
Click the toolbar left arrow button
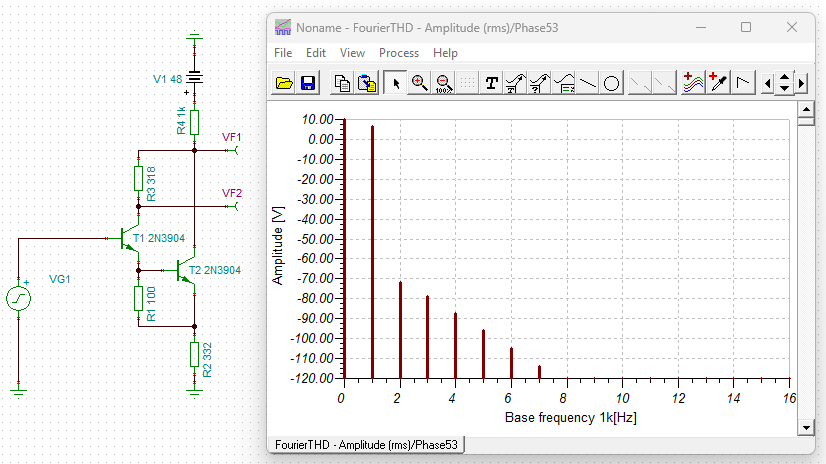tap(768, 83)
